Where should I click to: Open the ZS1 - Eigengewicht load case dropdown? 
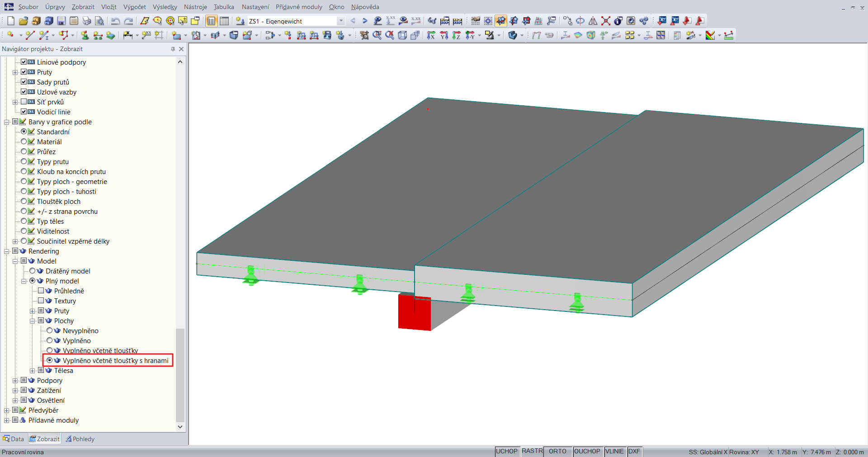pyautogui.click(x=341, y=21)
